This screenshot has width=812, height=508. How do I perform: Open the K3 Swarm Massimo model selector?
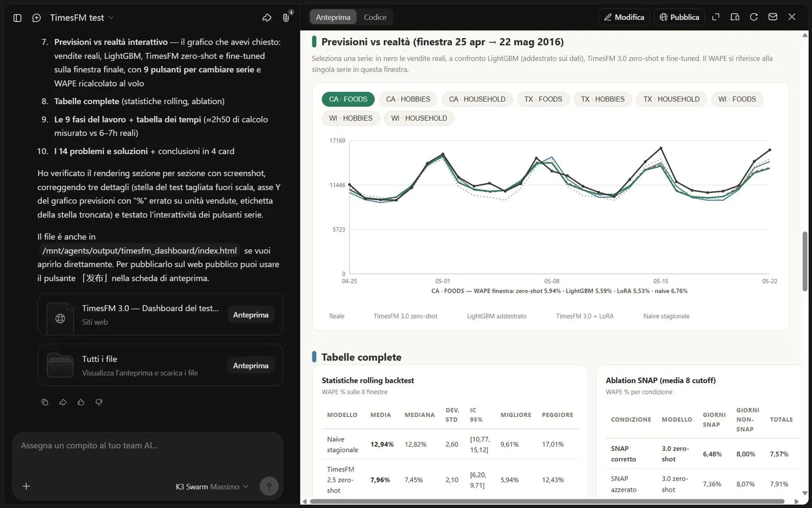[212, 487]
